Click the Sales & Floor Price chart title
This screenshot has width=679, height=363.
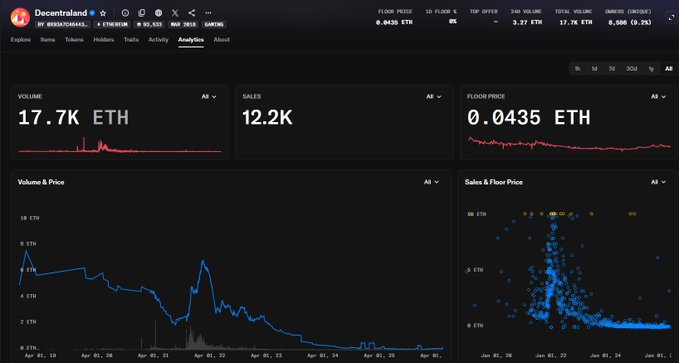click(x=494, y=182)
